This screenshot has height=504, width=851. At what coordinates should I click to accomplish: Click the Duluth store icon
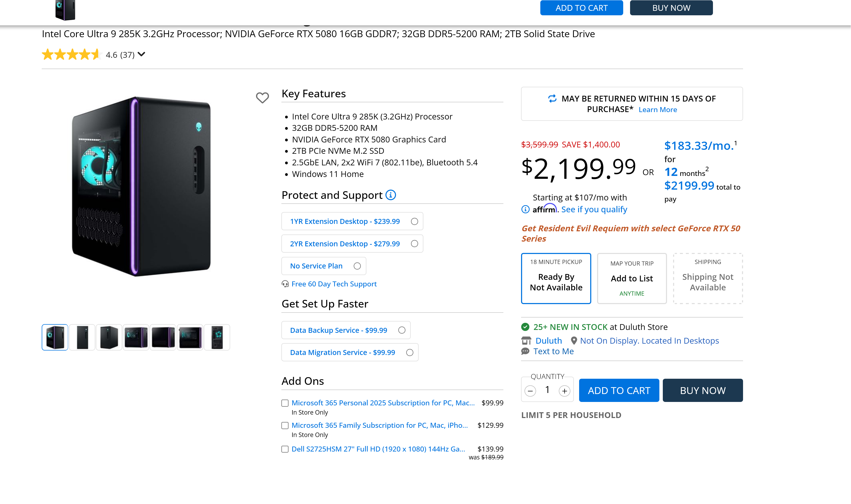pyautogui.click(x=526, y=341)
